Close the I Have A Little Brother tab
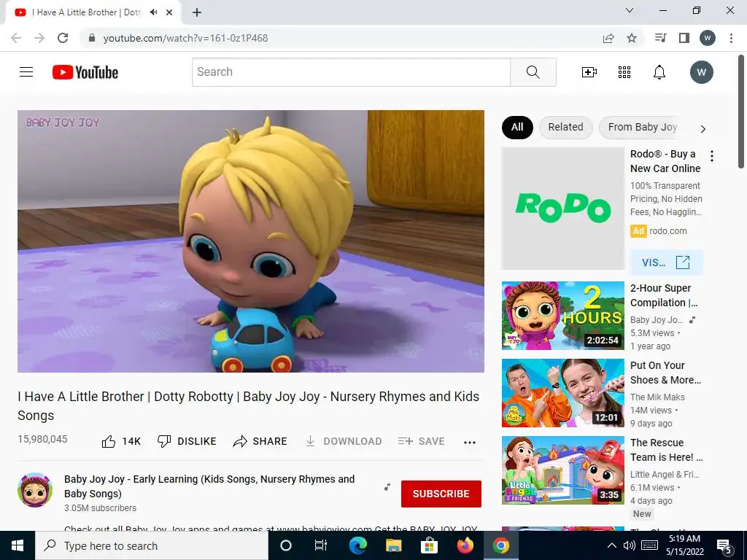747x560 pixels. 169,12
